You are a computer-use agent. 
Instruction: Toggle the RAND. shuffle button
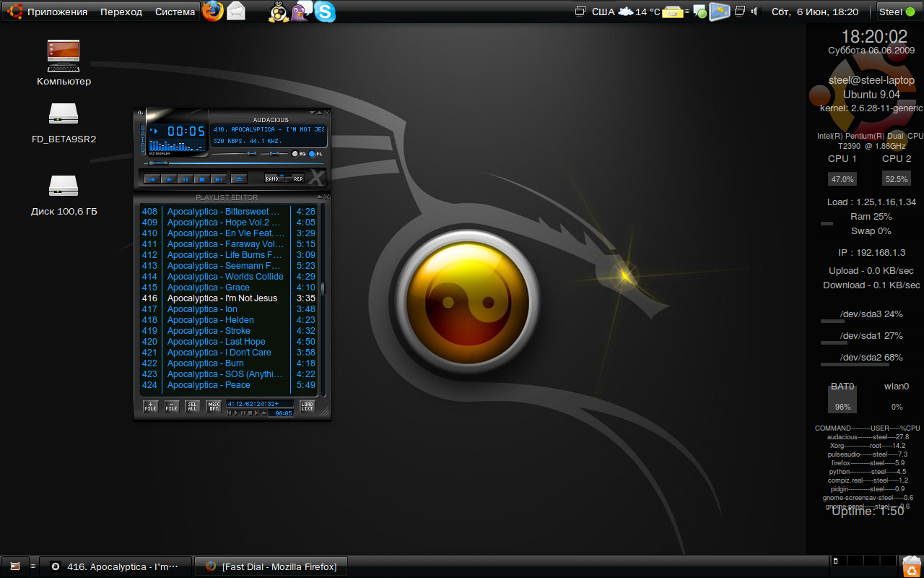coord(273,178)
